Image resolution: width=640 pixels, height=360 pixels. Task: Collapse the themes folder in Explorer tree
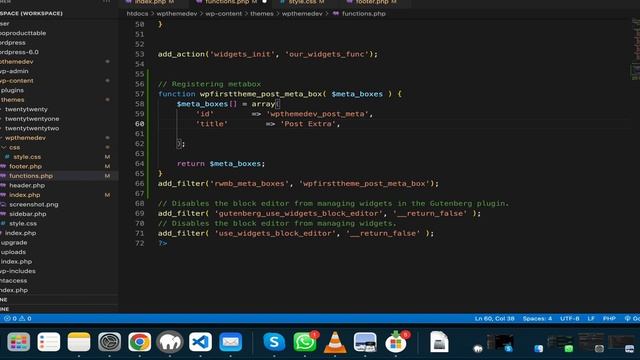(x=12, y=100)
